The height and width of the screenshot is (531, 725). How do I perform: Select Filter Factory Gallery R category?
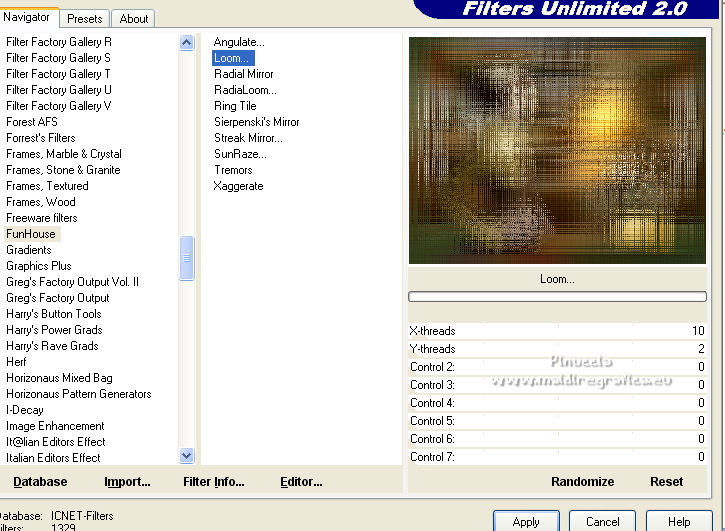pyautogui.click(x=59, y=42)
